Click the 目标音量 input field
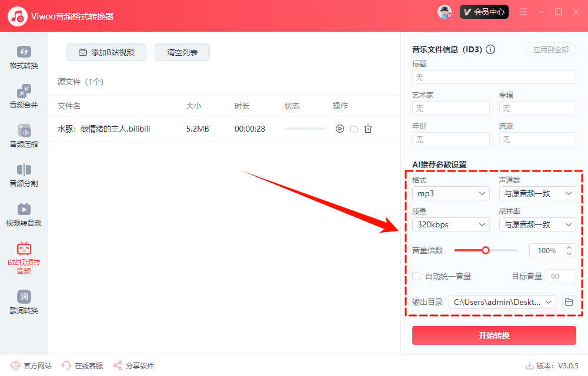This screenshot has width=588, height=376. [x=561, y=276]
